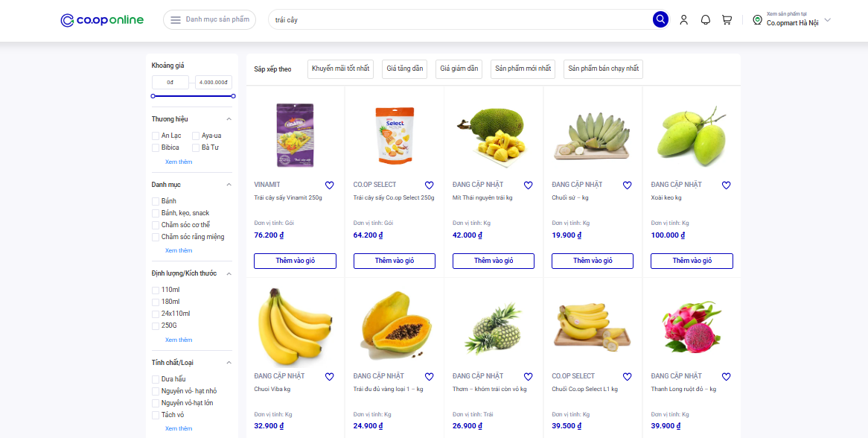
Task: Open the Danh mục sản phẩm menu
Action: [x=209, y=20]
